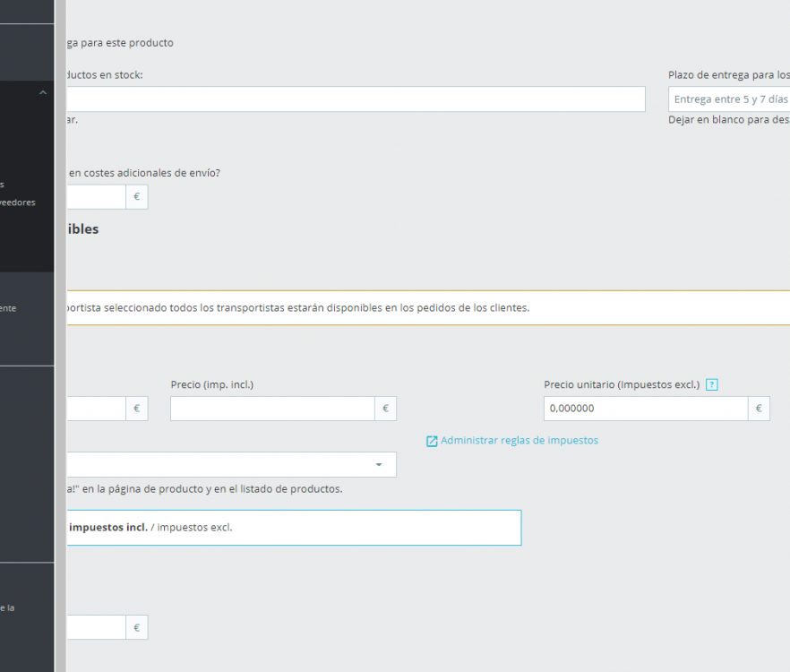The width and height of the screenshot is (790, 672).
Task: Click the external-link icon before Administrar reglas de impuestos
Action: point(431,440)
